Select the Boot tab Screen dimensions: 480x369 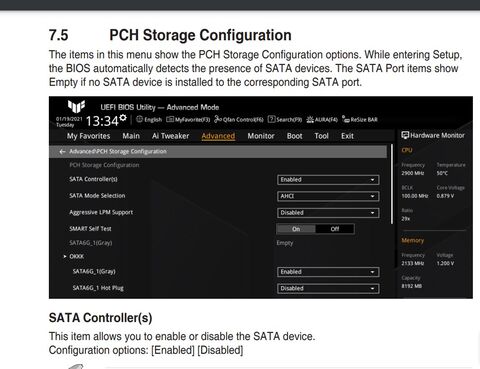point(294,136)
